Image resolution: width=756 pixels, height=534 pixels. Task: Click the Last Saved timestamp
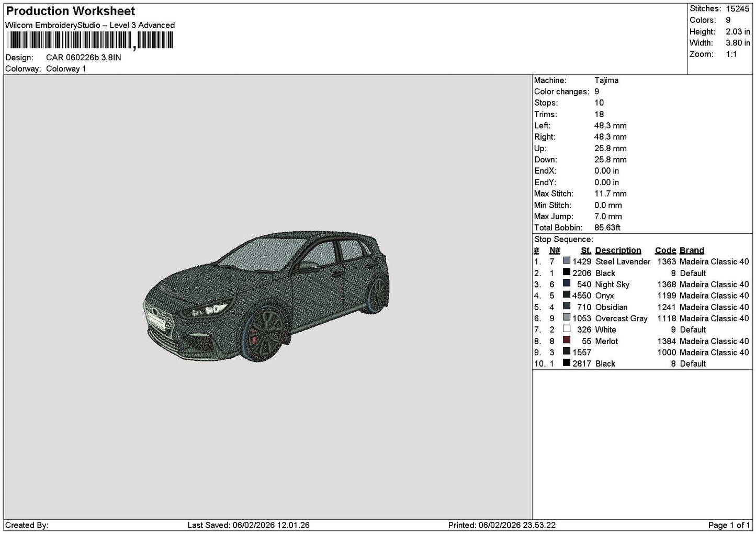[249, 525]
